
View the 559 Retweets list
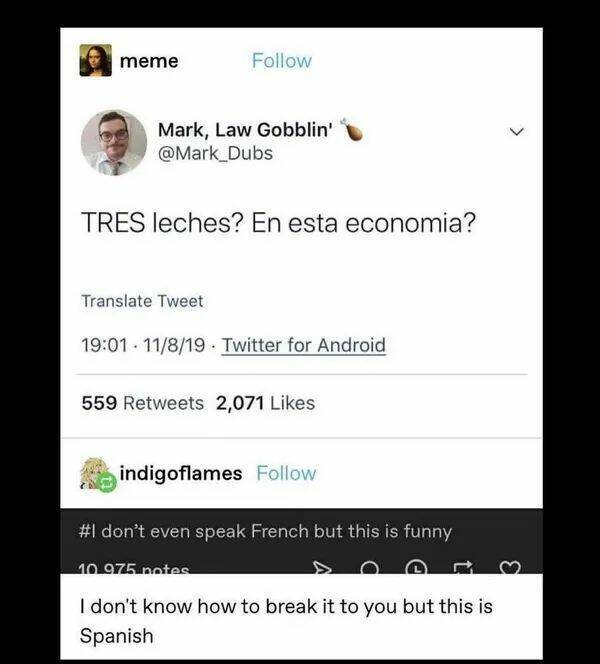pos(143,403)
